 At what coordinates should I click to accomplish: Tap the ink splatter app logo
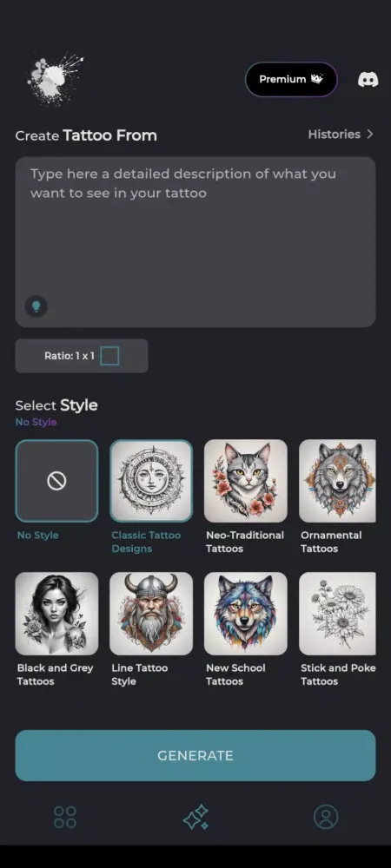tap(55, 78)
